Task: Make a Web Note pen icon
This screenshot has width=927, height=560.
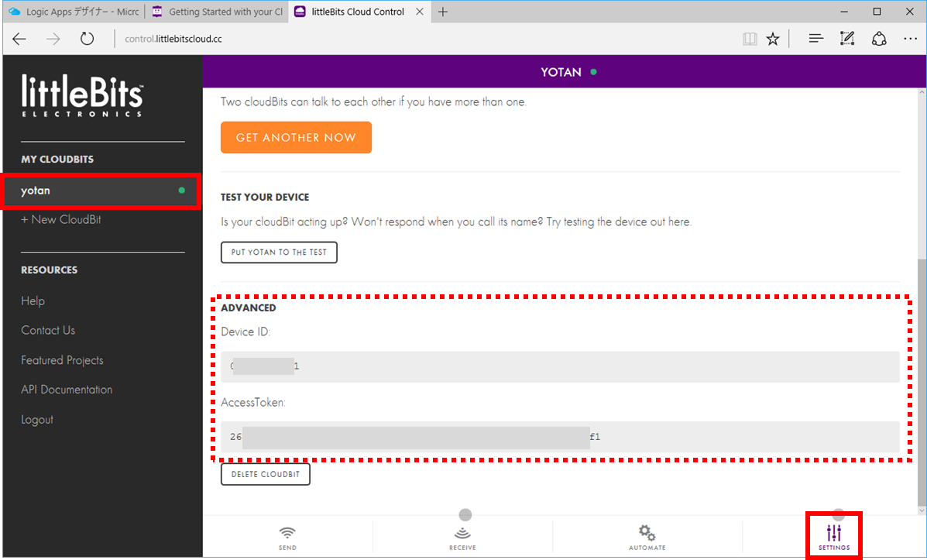Action: point(847,39)
